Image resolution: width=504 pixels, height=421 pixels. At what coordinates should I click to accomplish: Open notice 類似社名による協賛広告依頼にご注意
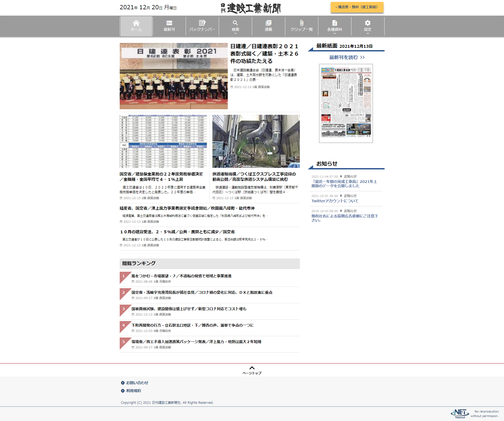tap(345, 218)
